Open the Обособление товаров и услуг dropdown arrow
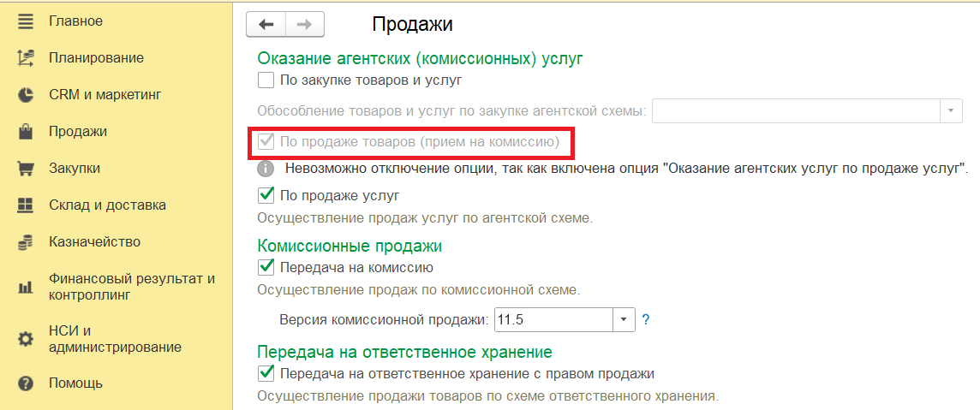Screen dimensions: 980x410 point(951,110)
